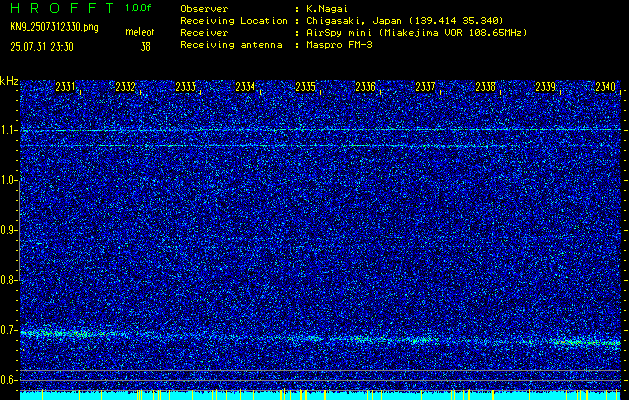629x400 pixels.
Task: Click the date stamp 25.07.31 23:30
Action: 42,47
